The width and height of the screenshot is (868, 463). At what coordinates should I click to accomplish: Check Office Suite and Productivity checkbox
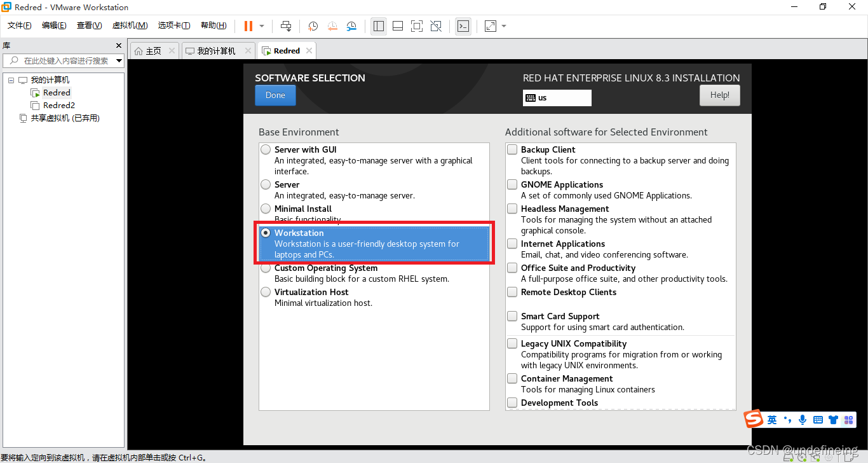pyautogui.click(x=512, y=268)
